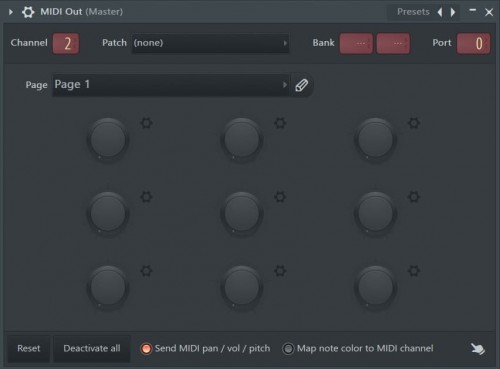500x369 pixels.
Task: Open the Patch dropdown showing (none)
Action: coord(211,43)
